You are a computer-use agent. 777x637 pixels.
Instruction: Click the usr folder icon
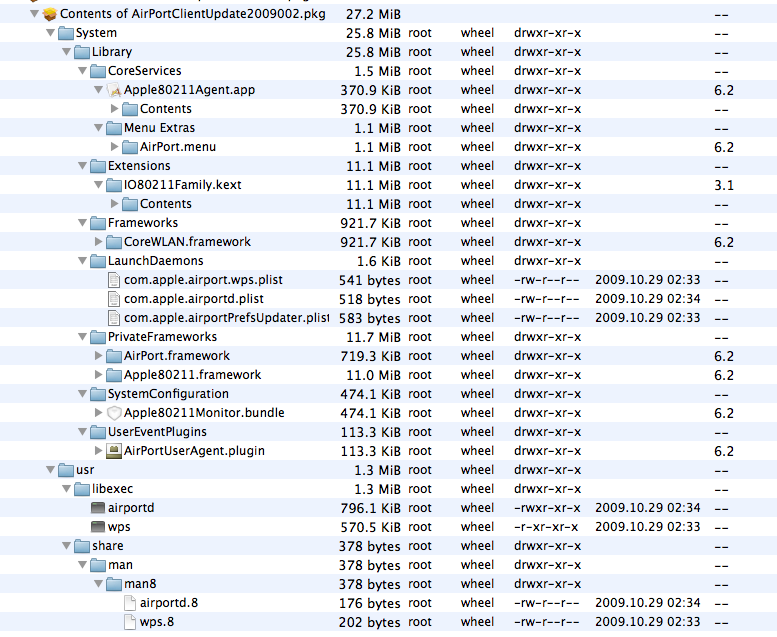(65, 470)
